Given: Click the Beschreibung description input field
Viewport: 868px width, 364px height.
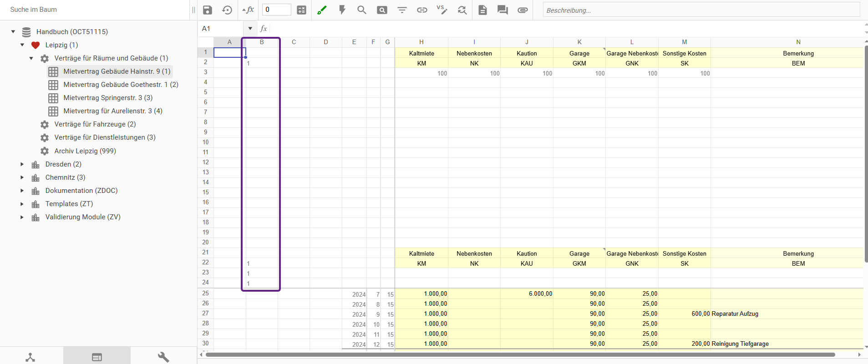Looking at the screenshot, I should click(701, 10).
